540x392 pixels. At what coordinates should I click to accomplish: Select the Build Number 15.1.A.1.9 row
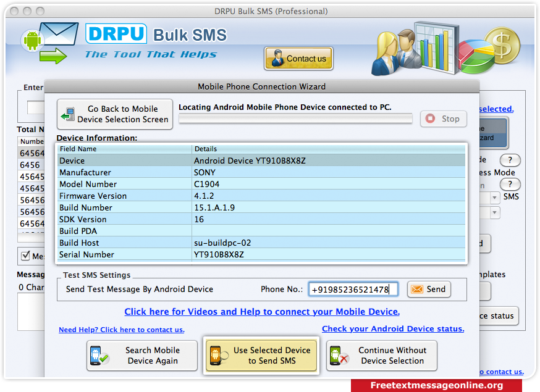(x=261, y=207)
